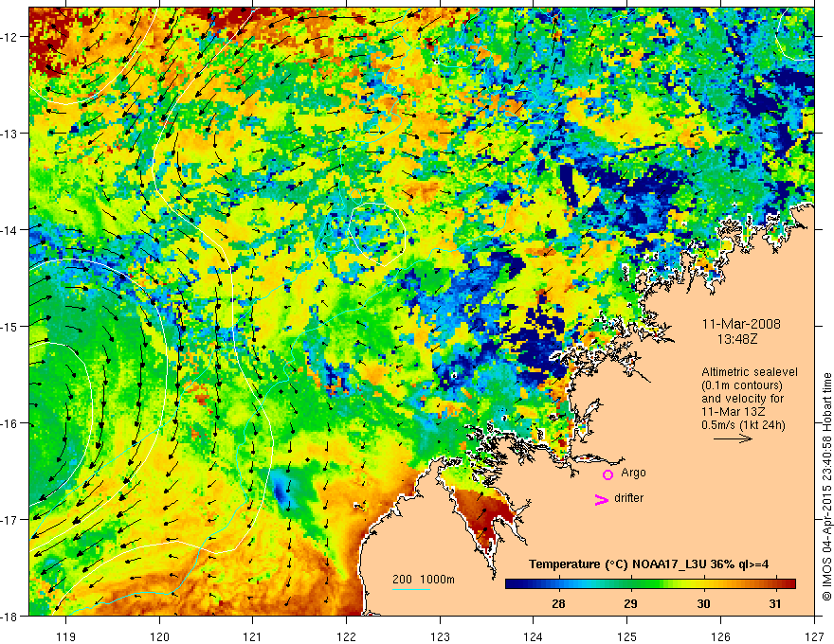Click the longitude axis label '125'
Screen dimensions: 834x644
pos(627,636)
